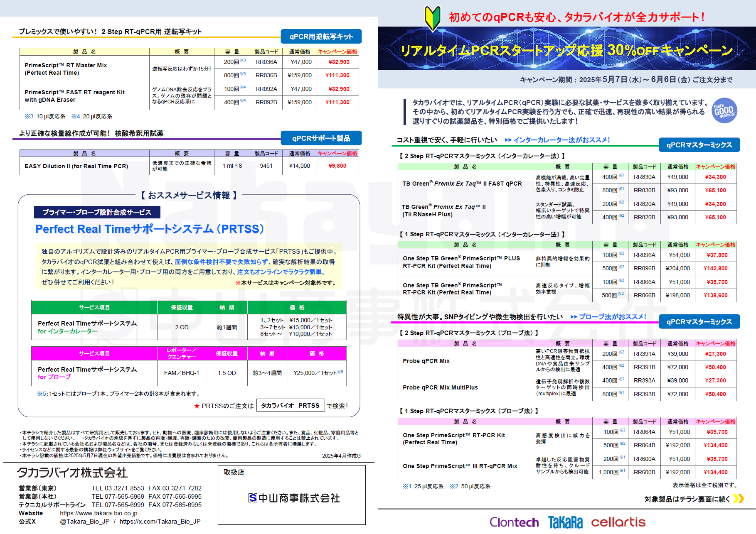Click the yellow double chevron after チラシ裏面に続く
Viewport: 756px width, 534px height.
(x=739, y=499)
